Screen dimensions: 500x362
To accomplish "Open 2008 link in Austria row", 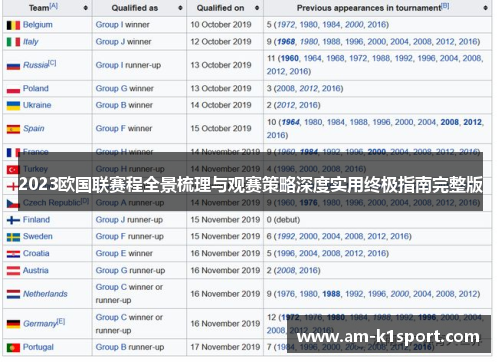I will 286,270.
